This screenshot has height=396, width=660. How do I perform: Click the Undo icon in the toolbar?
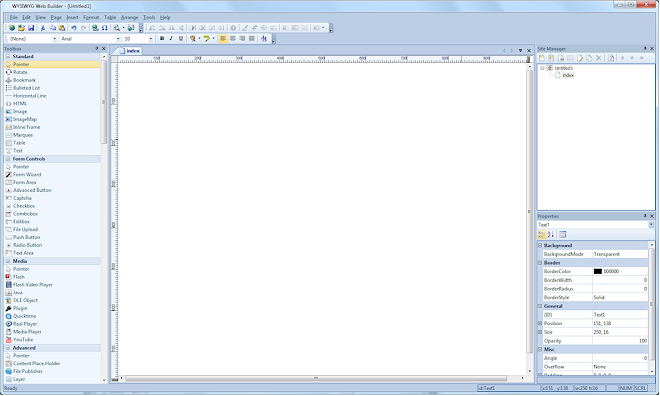click(74, 28)
